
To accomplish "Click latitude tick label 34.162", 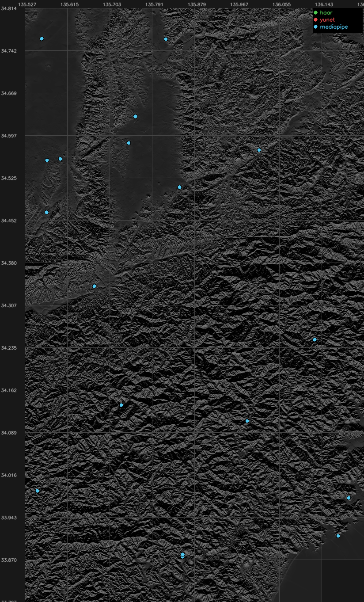I will [x=8, y=390].
